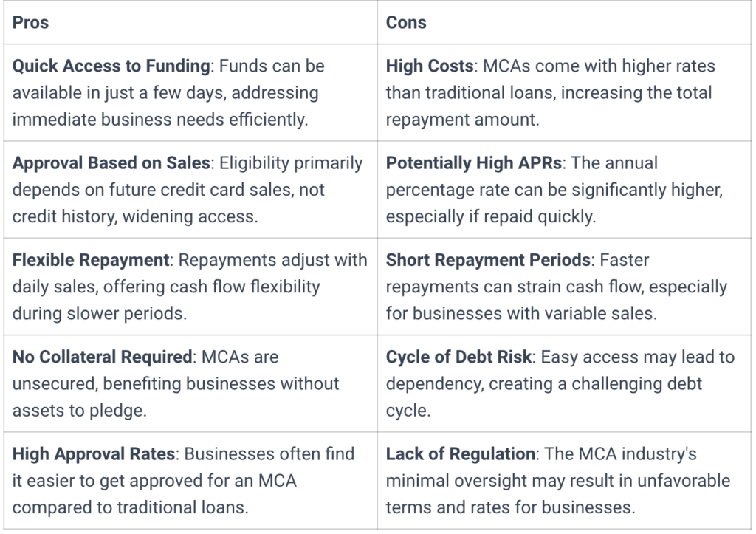The width and height of the screenshot is (756, 534).
Task: Click the Cons column header
Action: tap(406, 23)
